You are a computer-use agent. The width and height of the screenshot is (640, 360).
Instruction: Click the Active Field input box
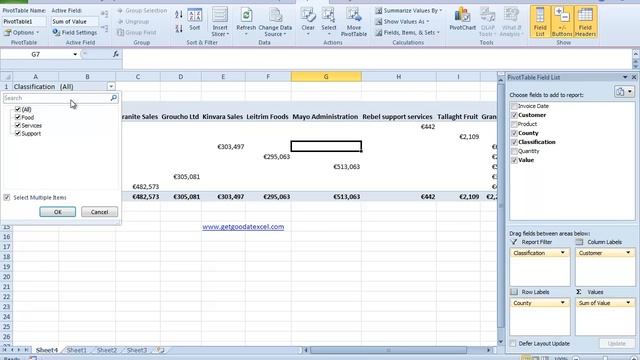[74, 21]
